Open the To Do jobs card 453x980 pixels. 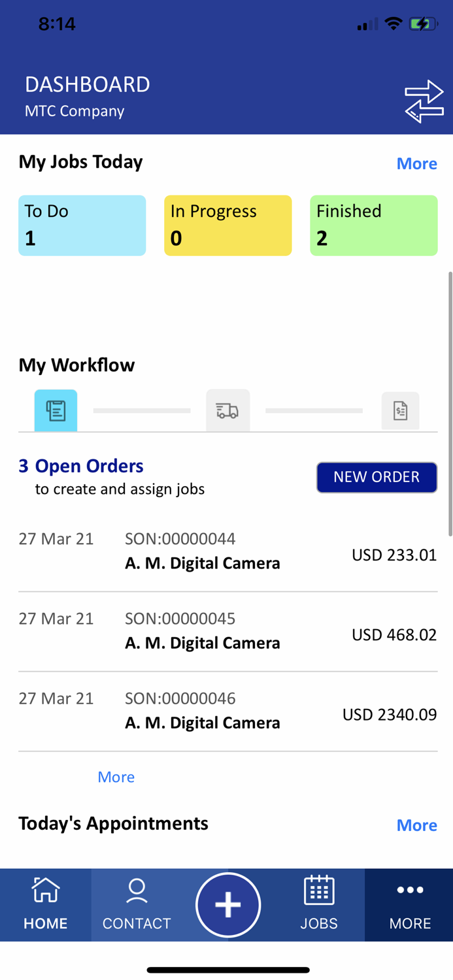click(x=82, y=225)
